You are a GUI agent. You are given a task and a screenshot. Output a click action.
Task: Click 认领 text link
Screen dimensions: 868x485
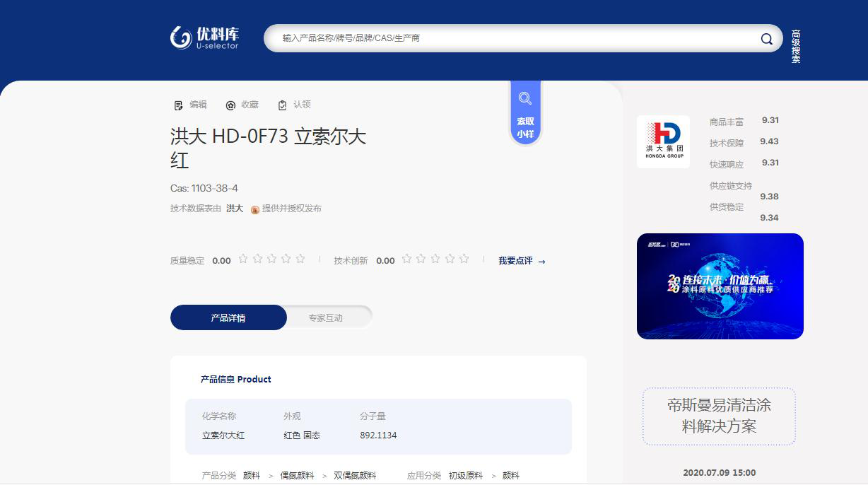pyautogui.click(x=302, y=105)
